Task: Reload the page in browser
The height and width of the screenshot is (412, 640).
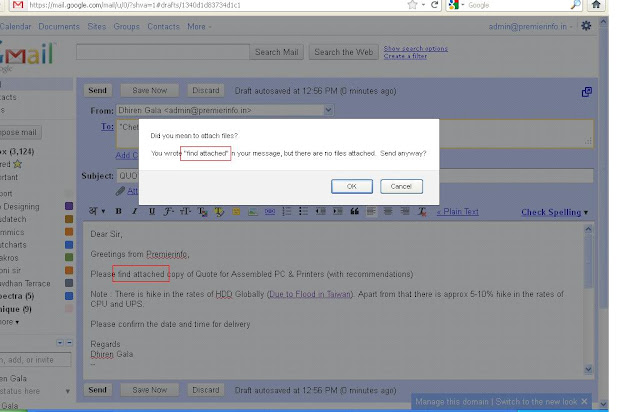Action: 435,5
